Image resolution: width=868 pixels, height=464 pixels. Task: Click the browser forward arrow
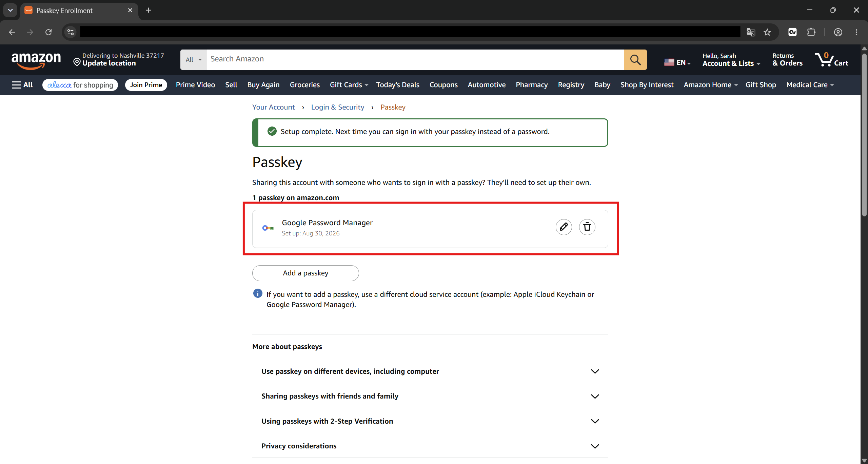(30, 32)
